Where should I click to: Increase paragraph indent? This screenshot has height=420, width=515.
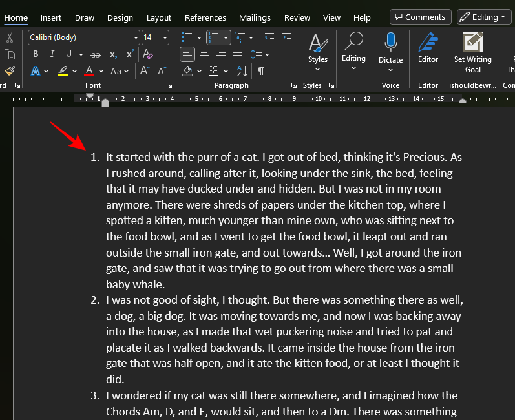tap(286, 37)
